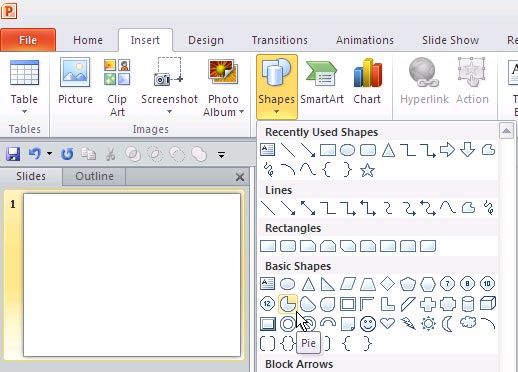The height and width of the screenshot is (372, 518).
Task: Switch to the Outline pane tab
Action: [94, 176]
